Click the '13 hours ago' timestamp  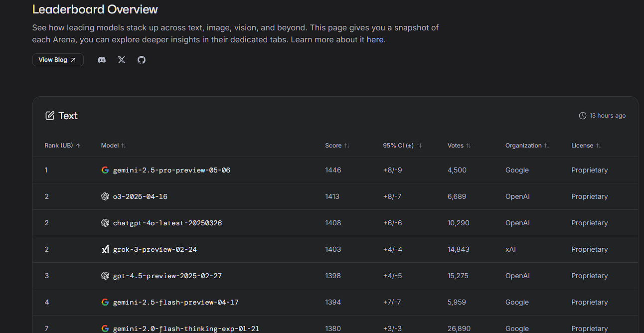[608, 116]
